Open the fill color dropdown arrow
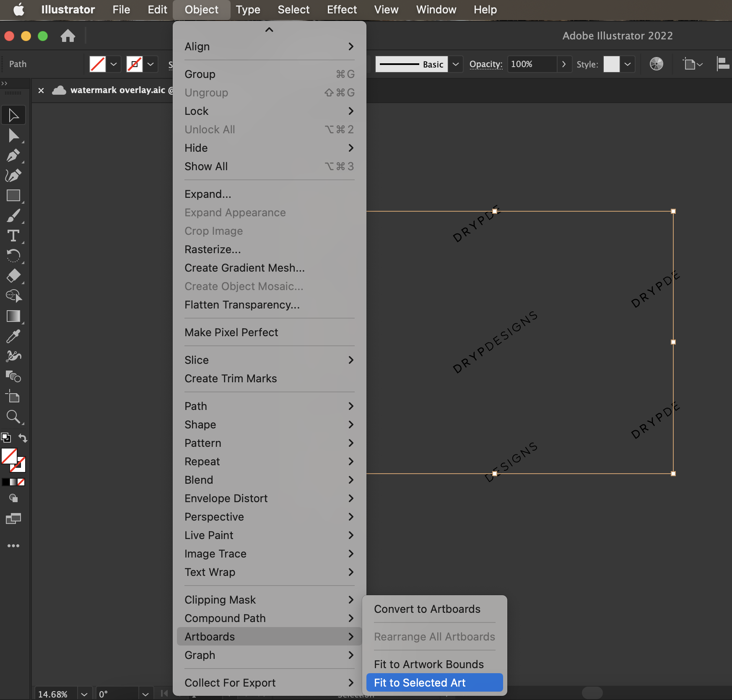The height and width of the screenshot is (700, 732). coord(114,64)
